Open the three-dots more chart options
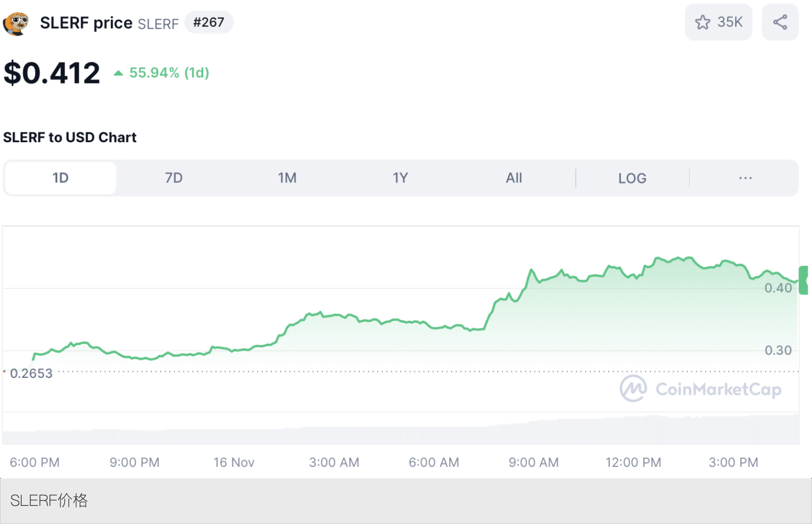 tap(745, 178)
